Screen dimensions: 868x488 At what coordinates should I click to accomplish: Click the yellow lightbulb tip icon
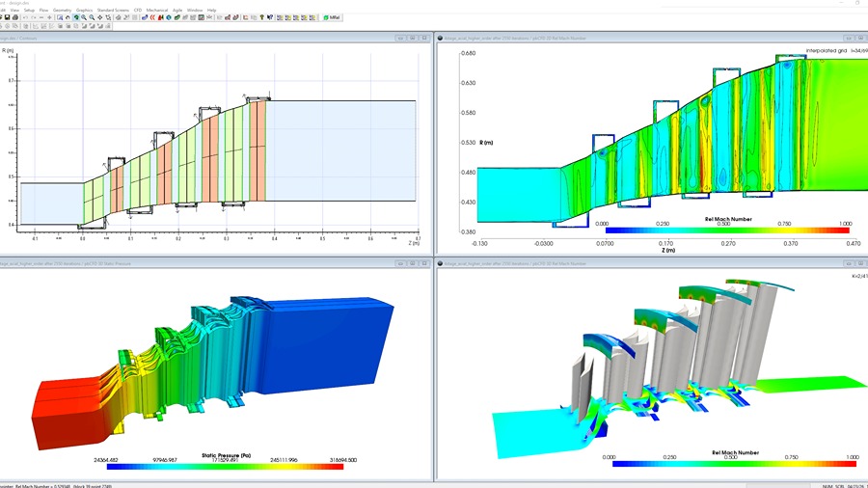[x=261, y=17]
